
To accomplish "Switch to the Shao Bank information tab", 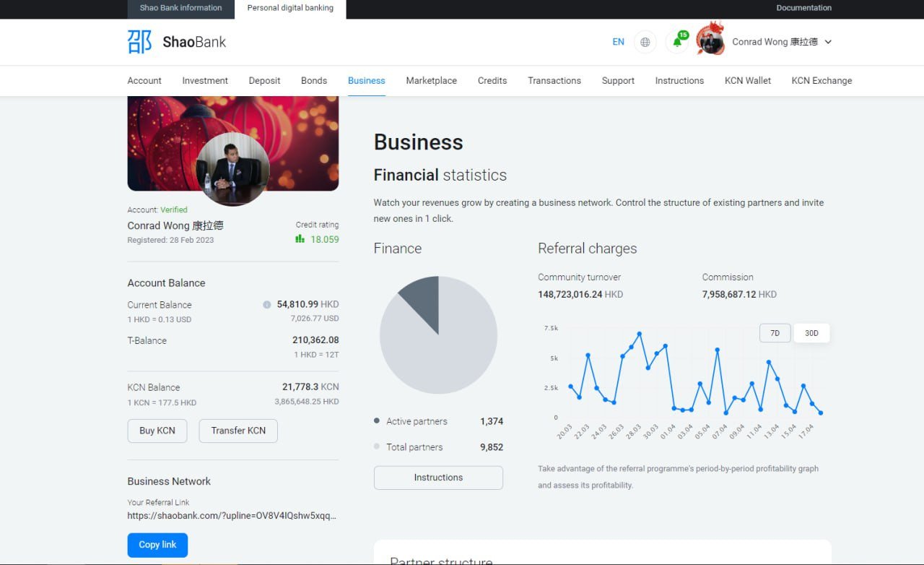I will [x=180, y=9].
